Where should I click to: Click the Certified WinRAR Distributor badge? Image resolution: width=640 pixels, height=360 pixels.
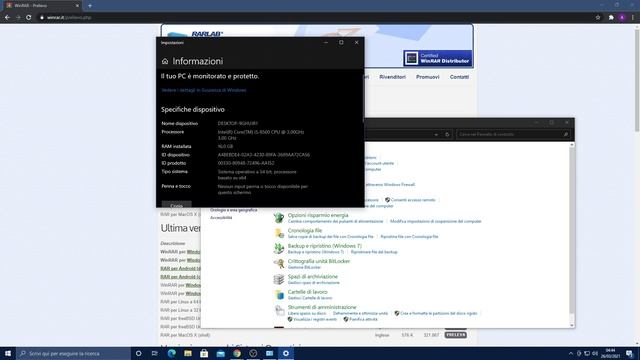(438, 58)
